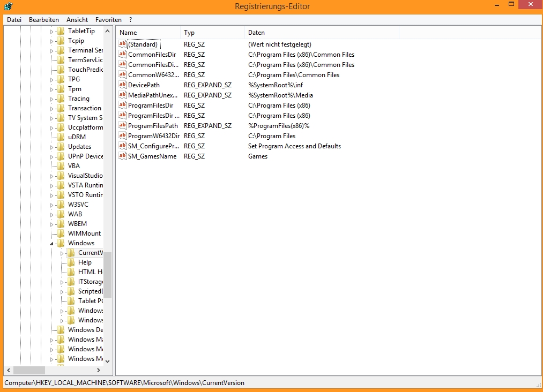Click the ProgramFilesDir value icon
The width and height of the screenshot is (543, 392).
point(123,105)
